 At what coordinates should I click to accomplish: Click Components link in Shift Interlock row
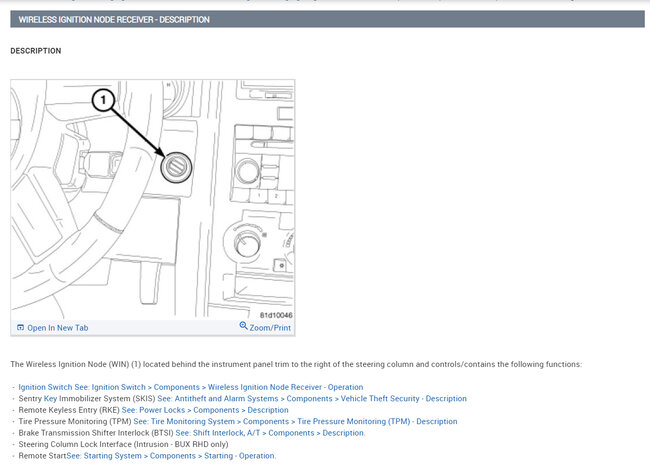tap(291, 433)
